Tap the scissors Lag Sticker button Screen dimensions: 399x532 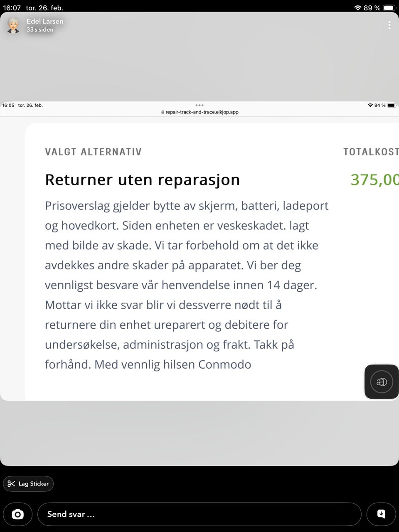click(x=28, y=483)
